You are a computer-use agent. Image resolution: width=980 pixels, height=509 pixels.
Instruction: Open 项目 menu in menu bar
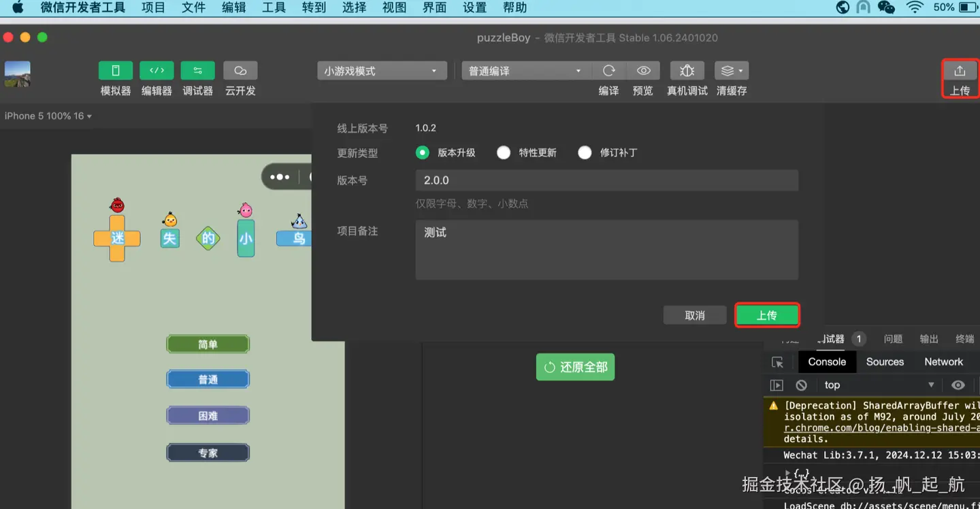pyautogui.click(x=153, y=8)
